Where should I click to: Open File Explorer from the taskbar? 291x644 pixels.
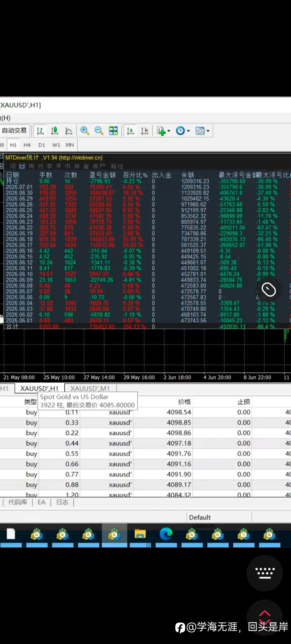(140, 534)
